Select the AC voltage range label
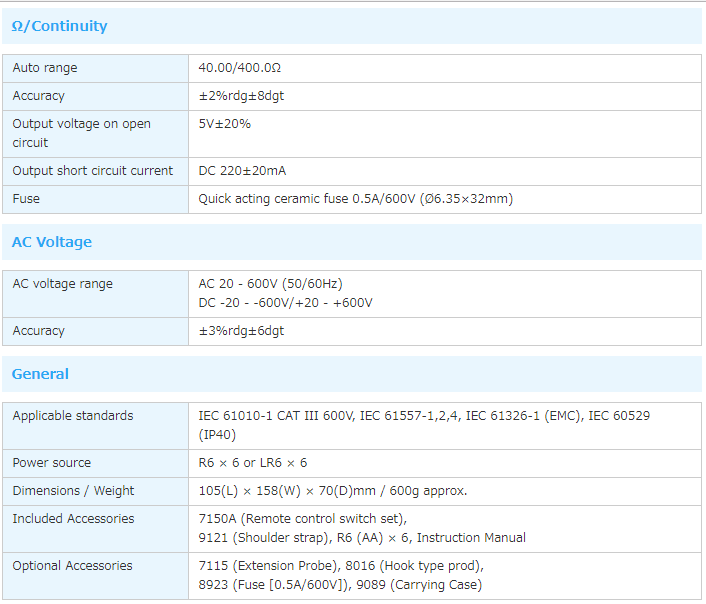Image resolution: width=706 pixels, height=604 pixels. [x=62, y=284]
